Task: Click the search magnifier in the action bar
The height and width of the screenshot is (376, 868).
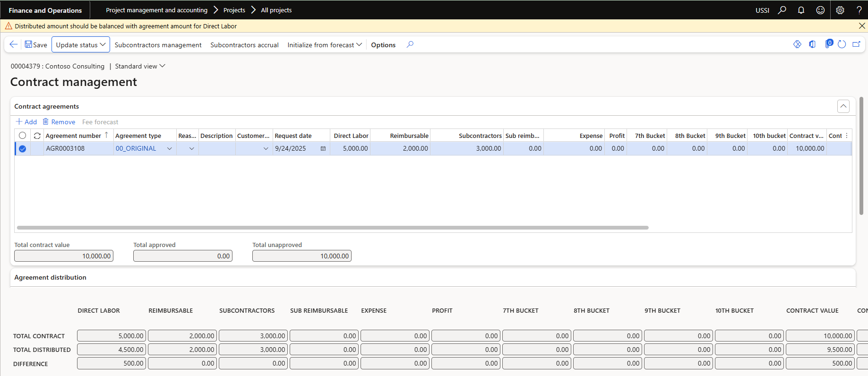Action: pos(410,44)
